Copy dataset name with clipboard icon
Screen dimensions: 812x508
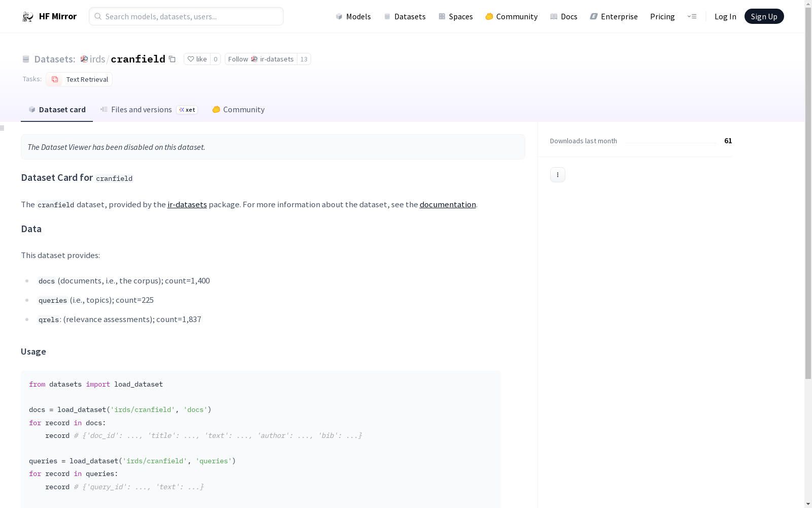point(172,59)
